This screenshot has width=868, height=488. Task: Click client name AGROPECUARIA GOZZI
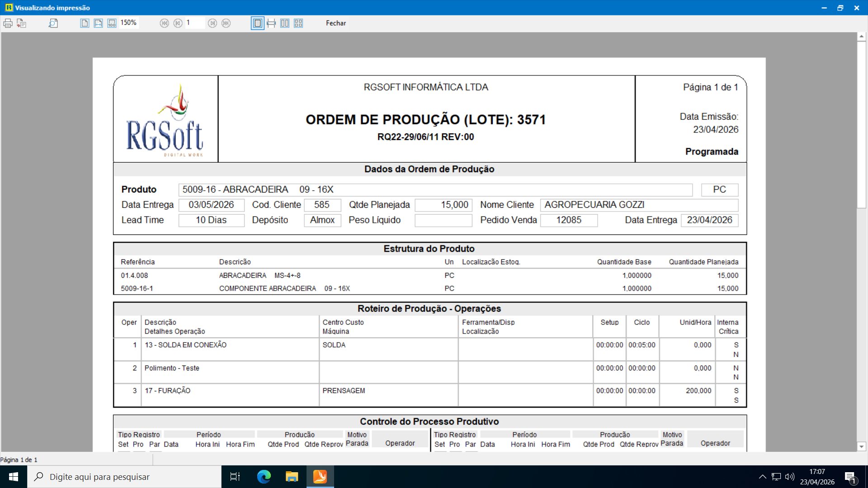tap(639, 205)
